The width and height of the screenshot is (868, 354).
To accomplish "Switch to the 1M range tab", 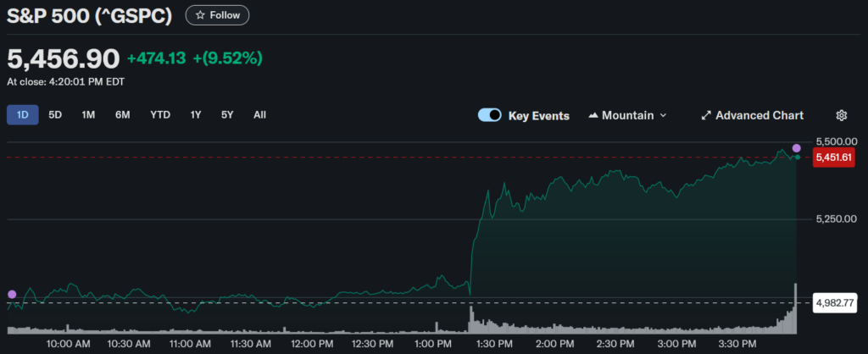I will coord(88,115).
